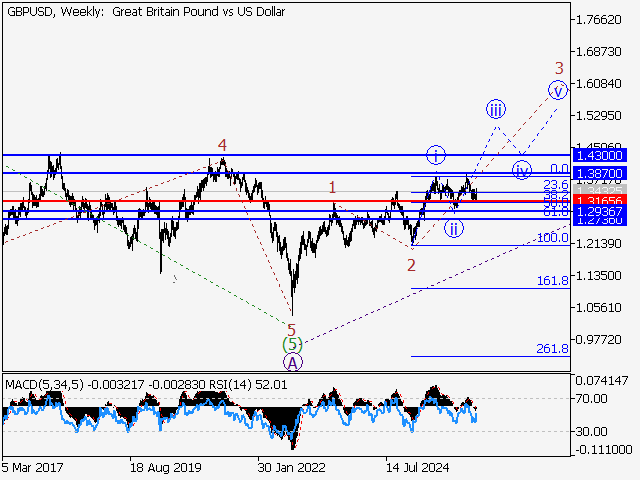Select the circled blue wave ii marker
The width and height of the screenshot is (640, 480).
(x=453, y=227)
